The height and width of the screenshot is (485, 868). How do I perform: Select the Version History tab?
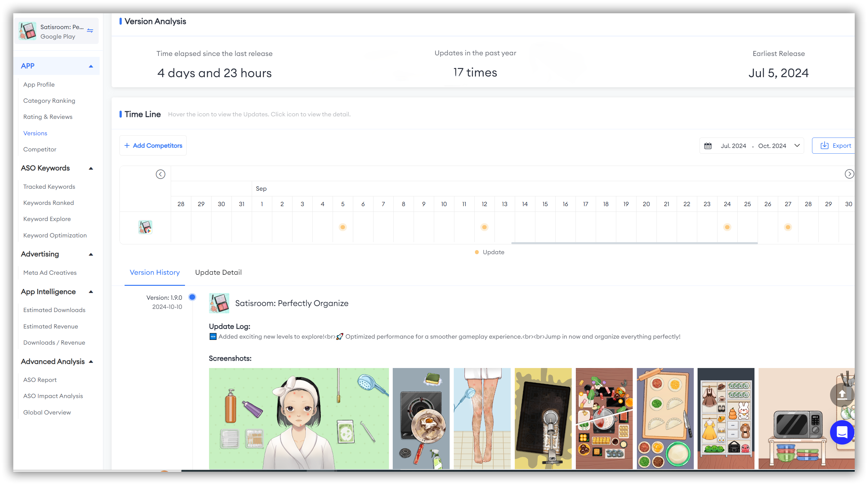(x=155, y=272)
